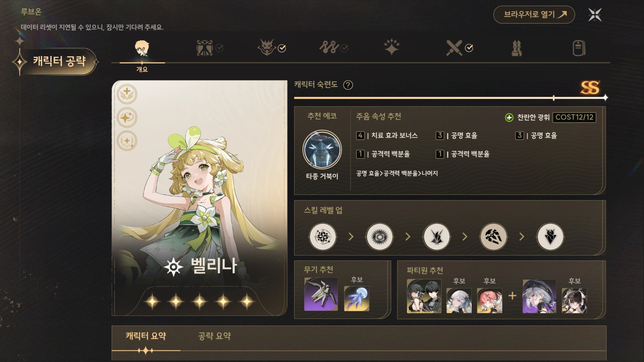Toggle the green plus next to 찬란한 광휘
This screenshot has height=362, width=644.
coord(509,117)
